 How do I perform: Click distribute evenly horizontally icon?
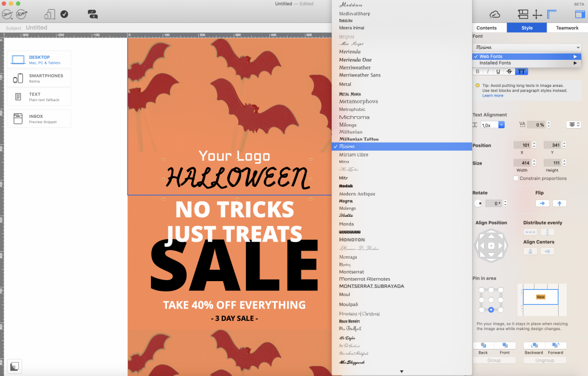point(530,232)
